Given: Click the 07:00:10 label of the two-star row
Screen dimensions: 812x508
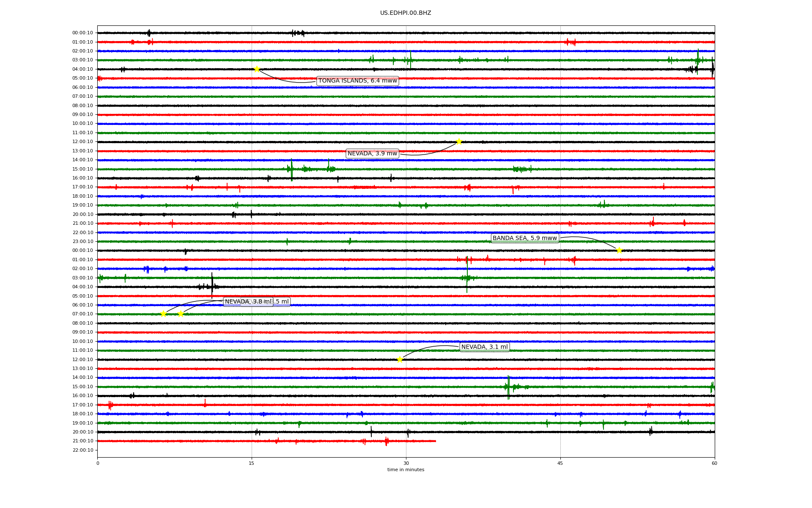Looking at the screenshot, I should click(82, 314).
